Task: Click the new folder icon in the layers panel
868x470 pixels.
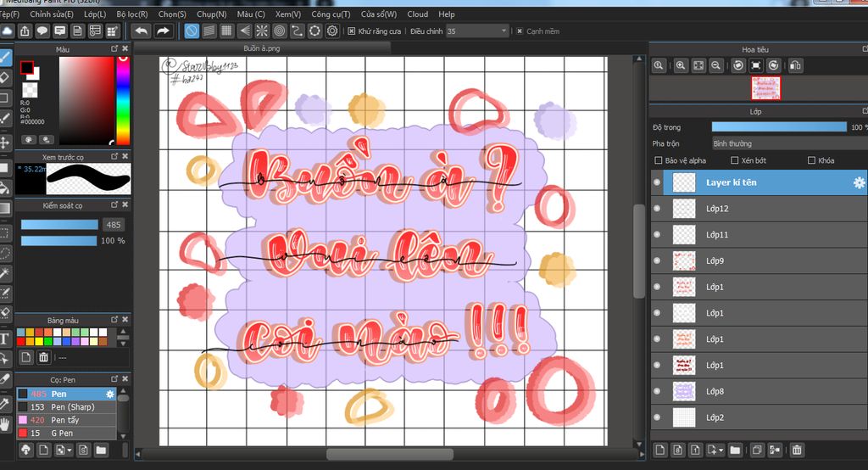Action: (735, 450)
